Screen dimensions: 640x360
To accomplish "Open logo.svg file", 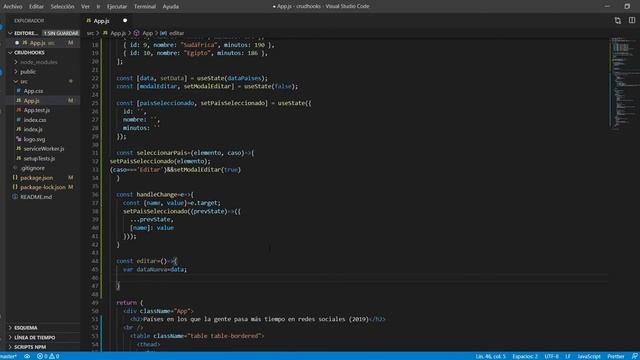I will pos(34,139).
